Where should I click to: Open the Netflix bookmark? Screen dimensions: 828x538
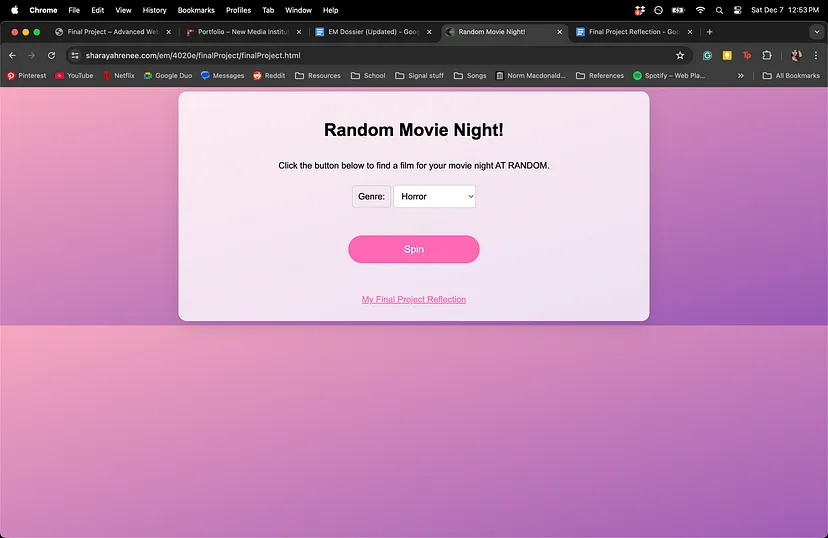click(118, 76)
